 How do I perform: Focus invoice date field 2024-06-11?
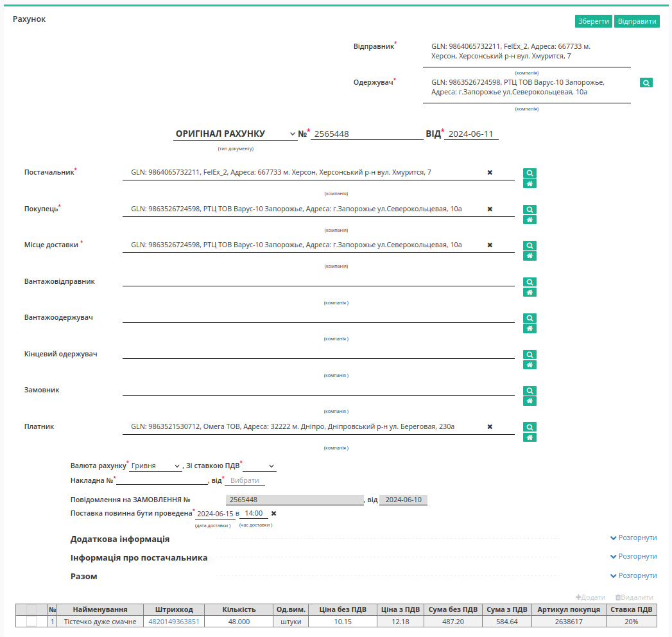471,134
